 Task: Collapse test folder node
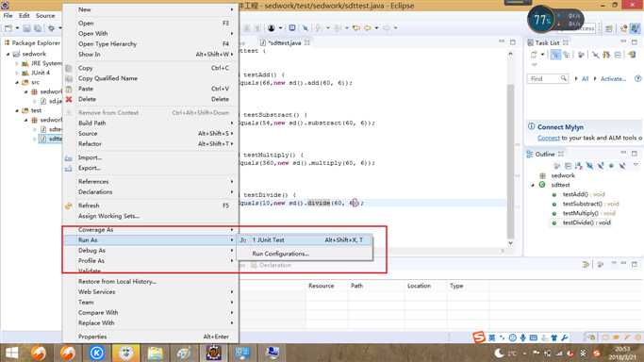pos(17,110)
